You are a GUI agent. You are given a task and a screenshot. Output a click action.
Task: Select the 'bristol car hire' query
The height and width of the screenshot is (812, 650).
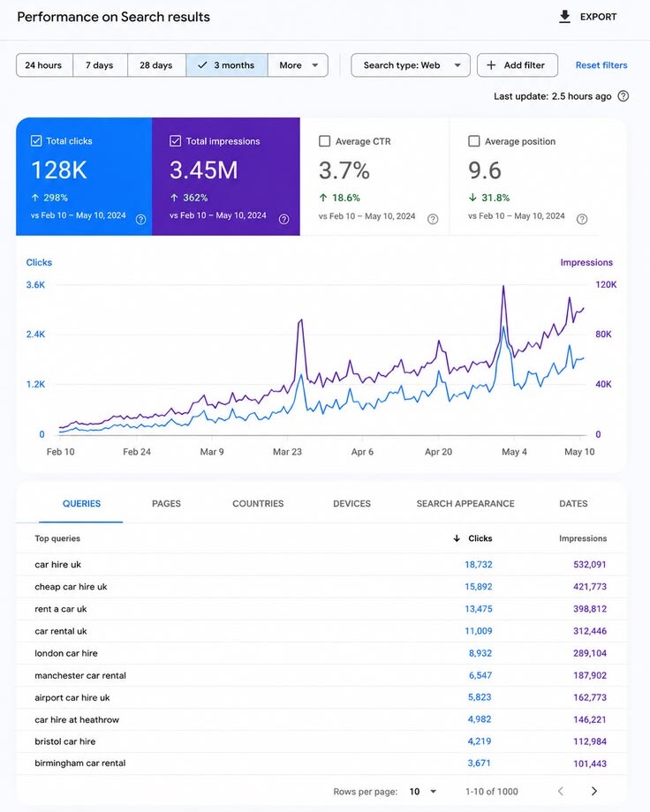[64, 741]
